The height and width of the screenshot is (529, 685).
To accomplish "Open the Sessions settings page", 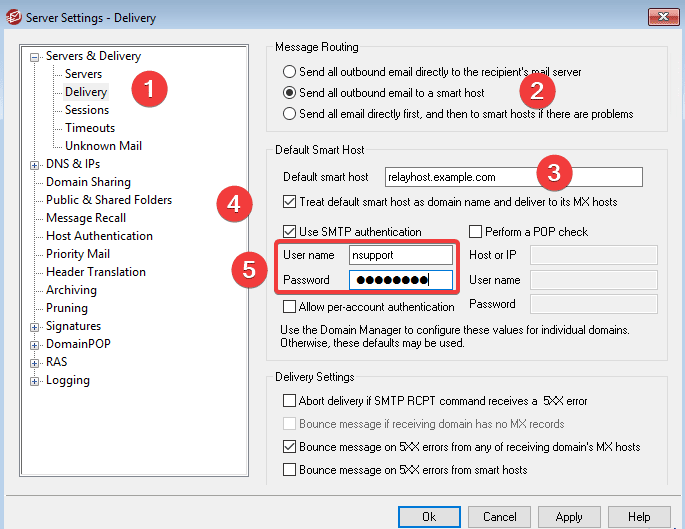I will tap(86, 110).
